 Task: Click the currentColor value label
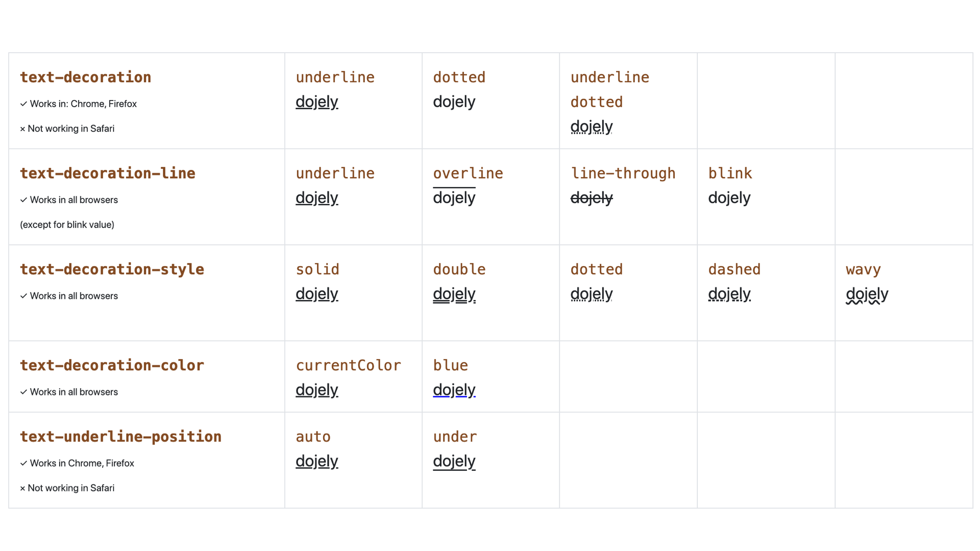pos(348,365)
